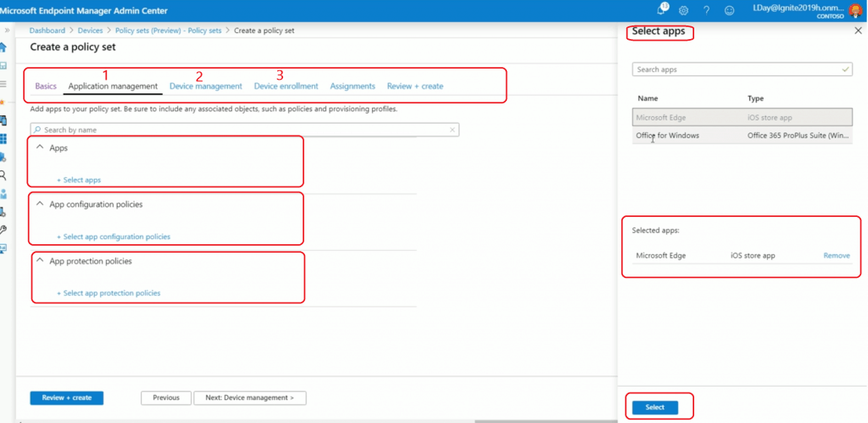Focus the Search by name field
This screenshot has height=423, width=868.
click(x=244, y=130)
